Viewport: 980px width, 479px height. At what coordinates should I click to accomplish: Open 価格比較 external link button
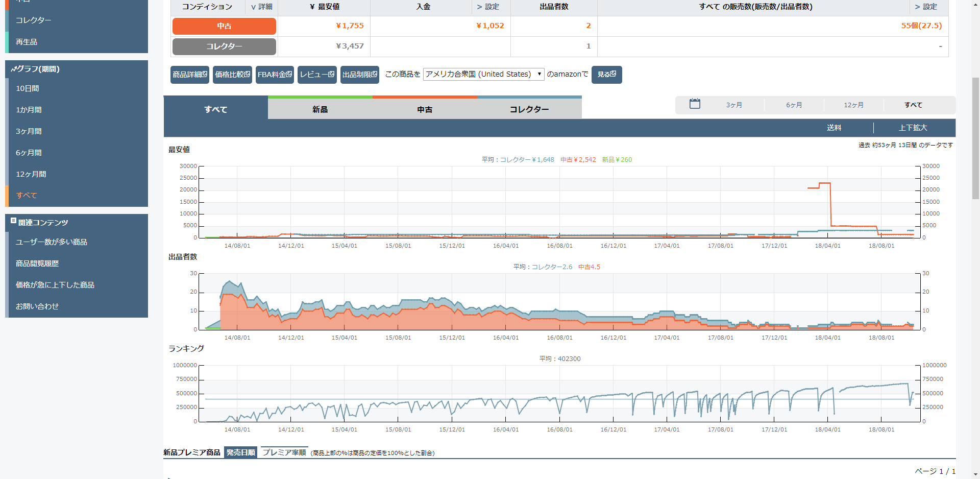232,75
